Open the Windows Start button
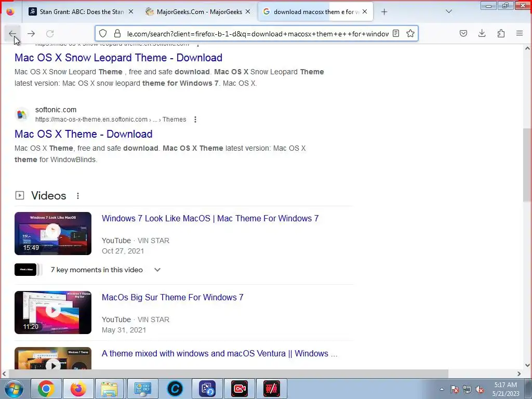Viewport: 532px width, 399px height. point(14,389)
